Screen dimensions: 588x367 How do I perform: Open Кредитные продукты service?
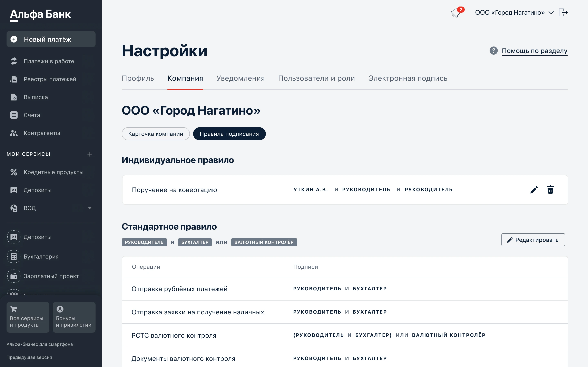coord(53,172)
